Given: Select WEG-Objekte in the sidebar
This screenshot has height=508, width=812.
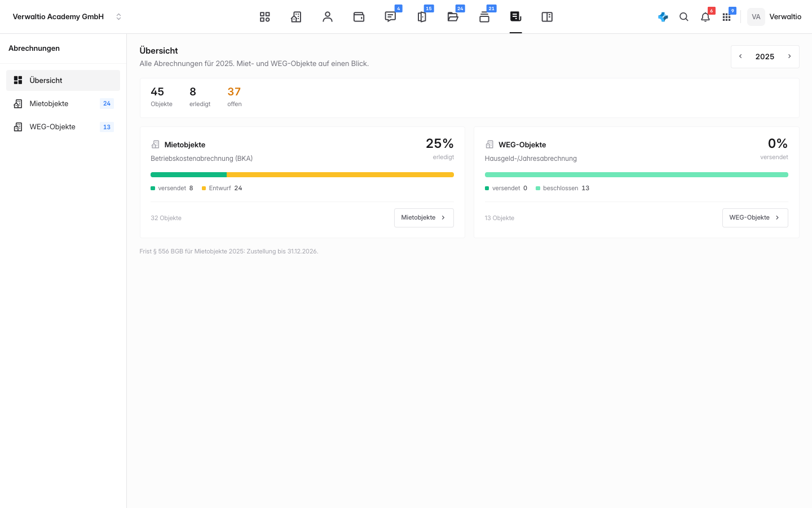Looking at the screenshot, I should click(x=63, y=127).
